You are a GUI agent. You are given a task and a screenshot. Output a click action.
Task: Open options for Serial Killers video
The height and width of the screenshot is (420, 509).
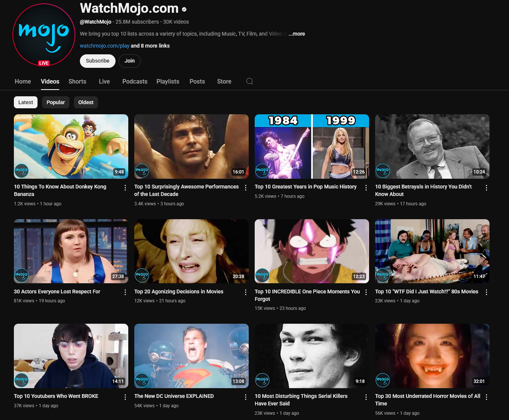click(x=366, y=397)
